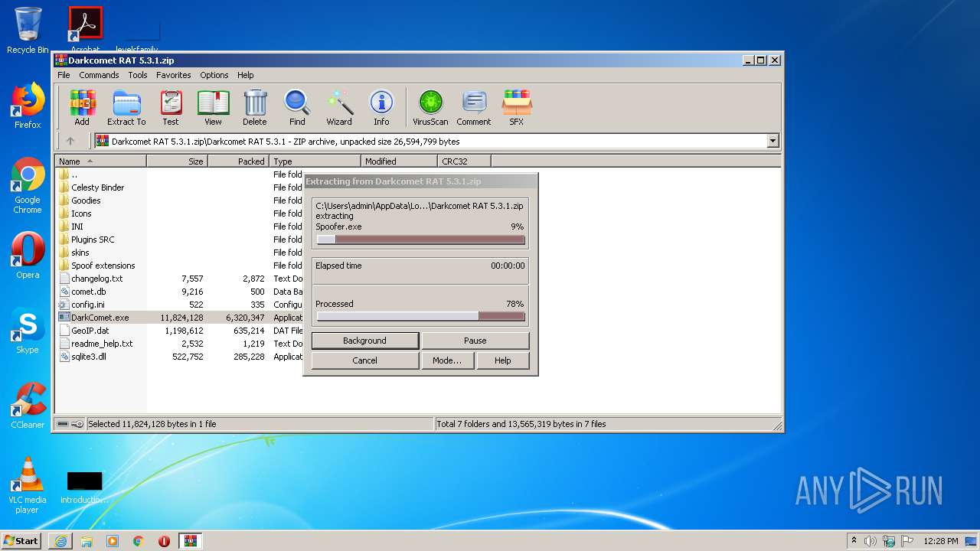This screenshot has width=980, height=551.
Task: Select the DarkComet.exe file
Action: tap(100, 318)
